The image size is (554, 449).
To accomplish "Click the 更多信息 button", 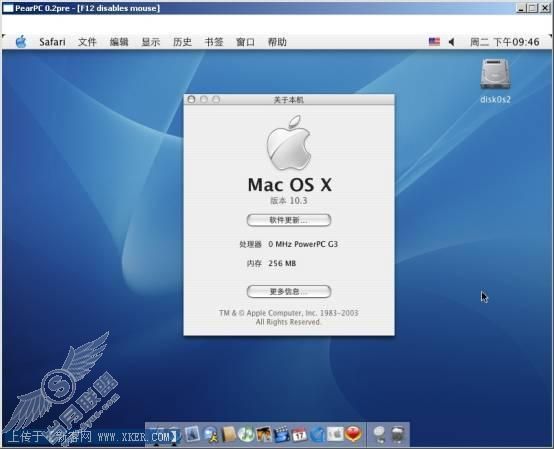I will 289,291.
